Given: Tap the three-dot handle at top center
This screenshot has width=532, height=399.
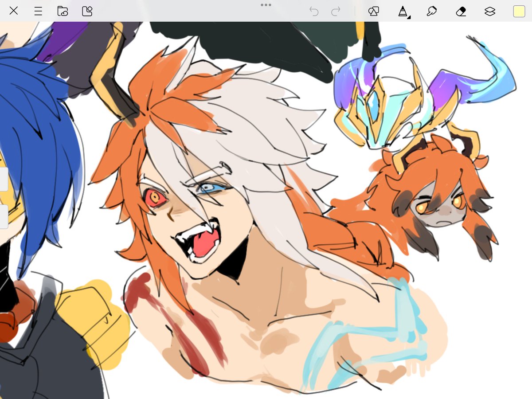Looking at the screenshot, I should [266, 5].
